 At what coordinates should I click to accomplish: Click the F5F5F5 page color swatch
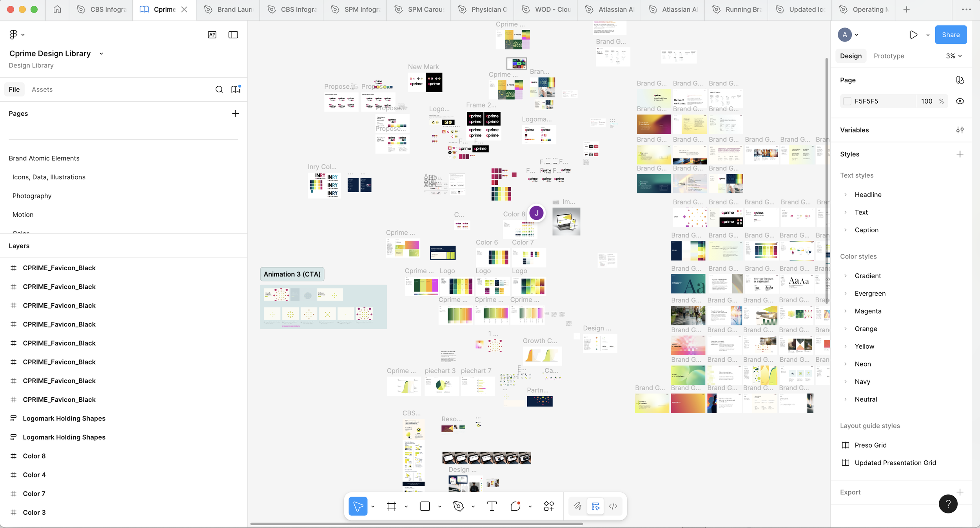847,101
